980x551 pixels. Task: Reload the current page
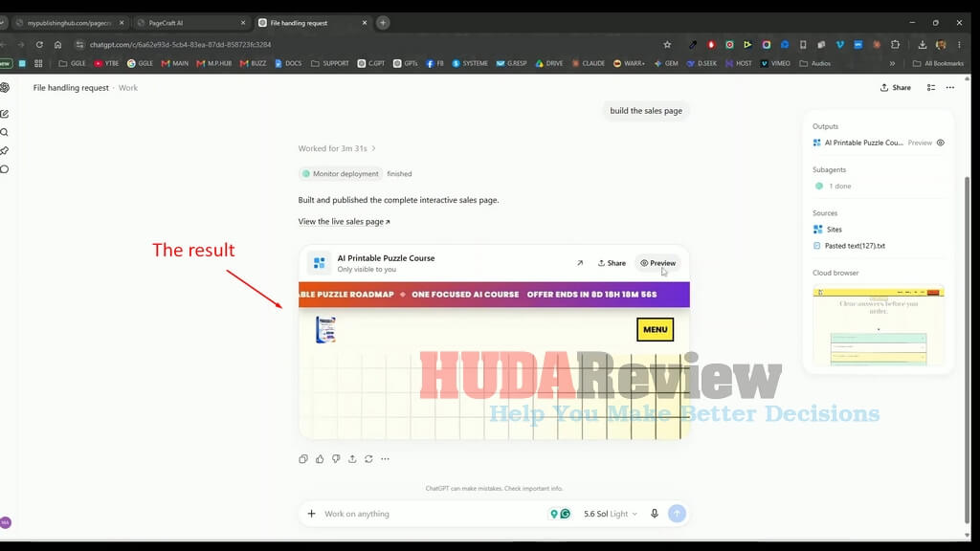click(39, 45)
